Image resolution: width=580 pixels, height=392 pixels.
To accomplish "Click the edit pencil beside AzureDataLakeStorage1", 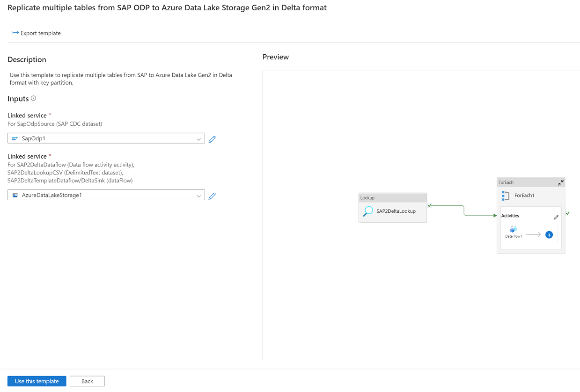I will pyautogui.click(x=212, y=196).
